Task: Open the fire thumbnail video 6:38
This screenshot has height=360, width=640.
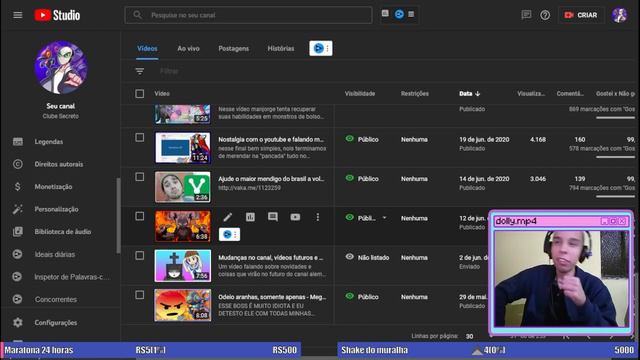Action: (x=182, y=226)
